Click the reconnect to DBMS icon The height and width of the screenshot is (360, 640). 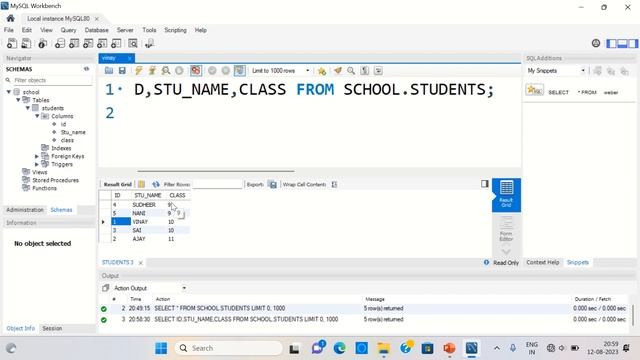coord(149,43)
